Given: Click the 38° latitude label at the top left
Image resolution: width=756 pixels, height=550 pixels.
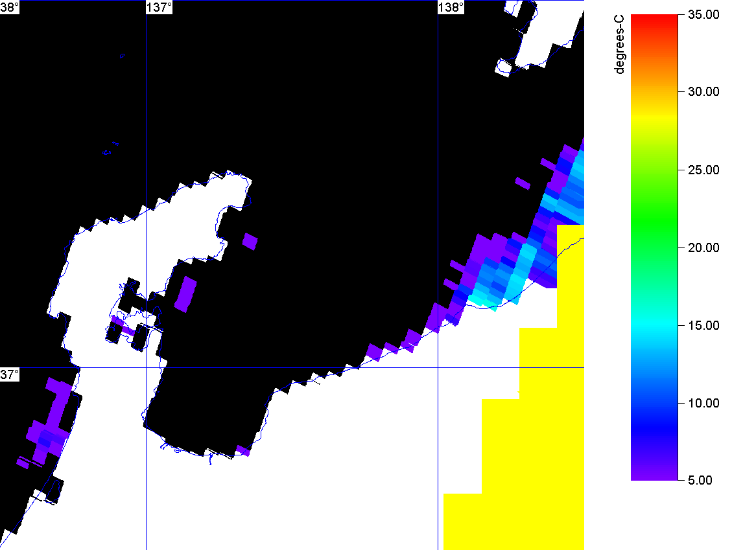Looking at the screenshot, I should tap(9, 7).
